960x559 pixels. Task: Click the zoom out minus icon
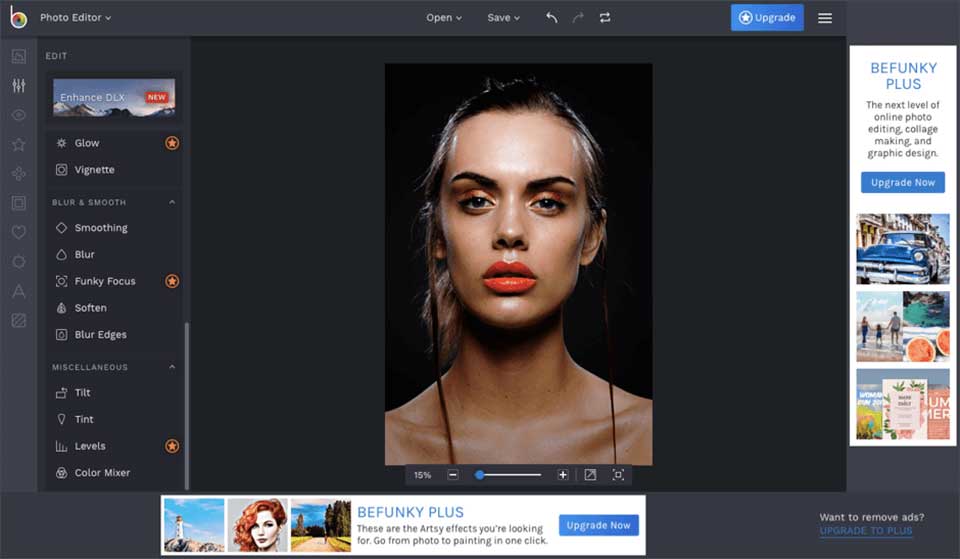(x=453, y=475)
